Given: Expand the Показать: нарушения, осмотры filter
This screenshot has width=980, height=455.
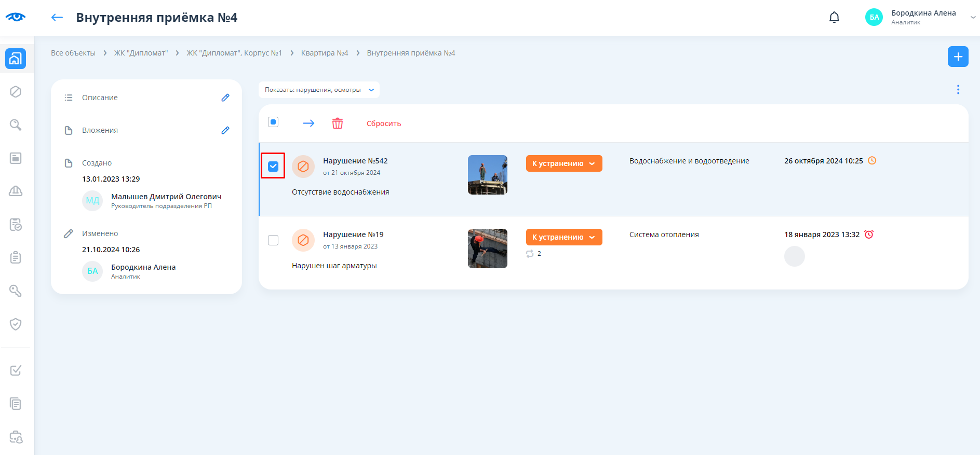Looking at the screenshot, I should click(319, 90).
